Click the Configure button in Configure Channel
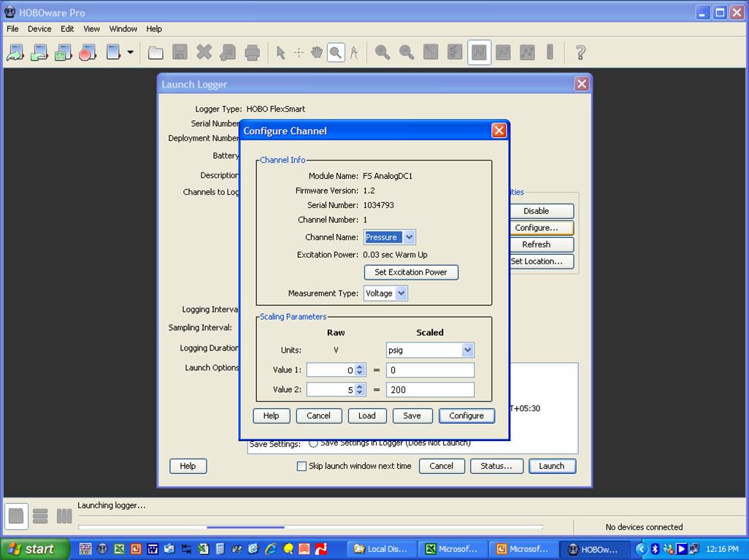Screen dimensions: 749x560 coord(466,415)
